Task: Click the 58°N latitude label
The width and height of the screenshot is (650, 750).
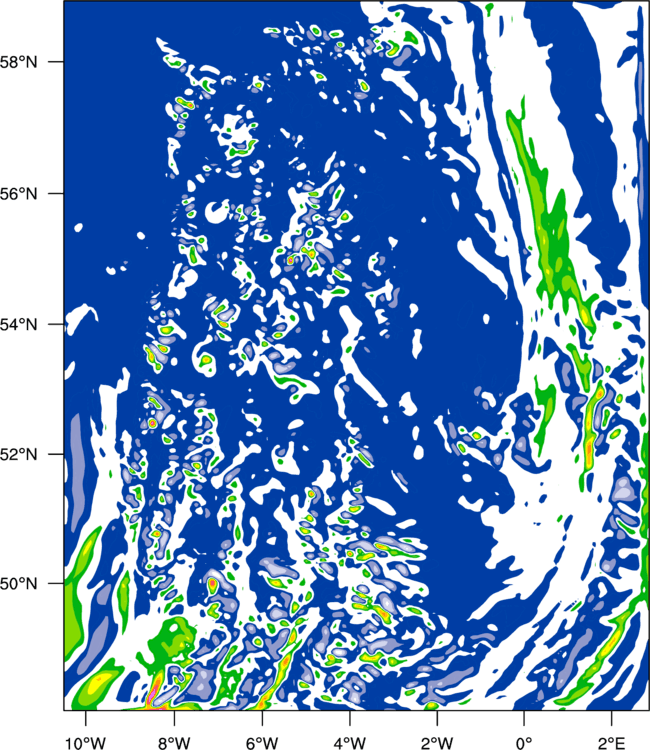Action: pos(19,62)
